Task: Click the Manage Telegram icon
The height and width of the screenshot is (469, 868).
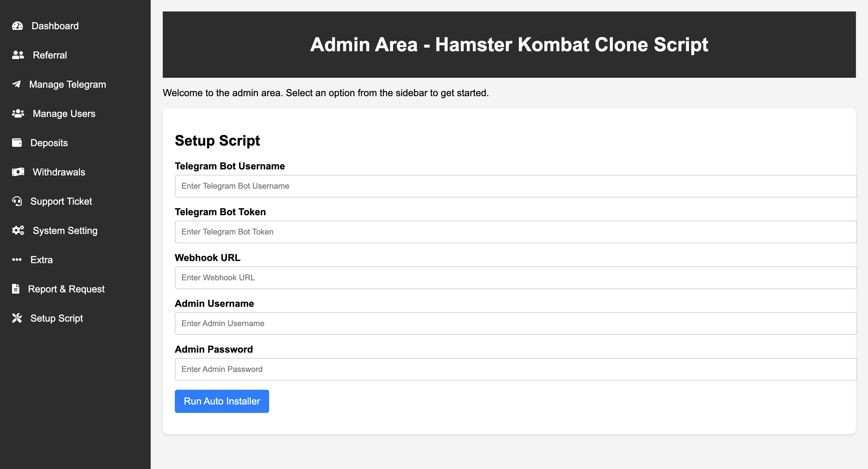Action: 17,84
